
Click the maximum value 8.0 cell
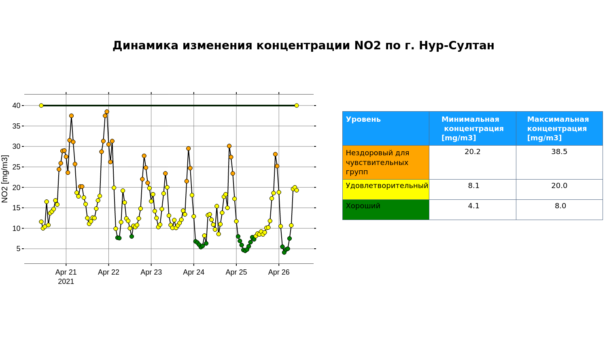559,210
